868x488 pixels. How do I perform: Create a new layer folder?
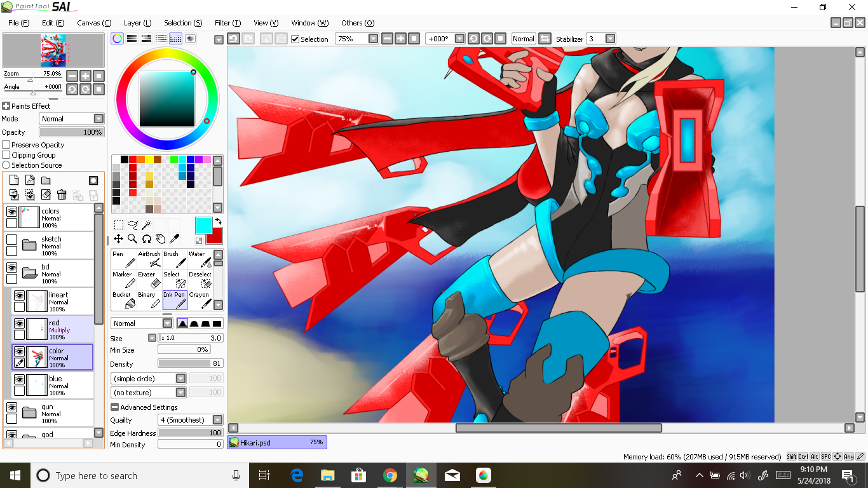[x=46, y=180]
